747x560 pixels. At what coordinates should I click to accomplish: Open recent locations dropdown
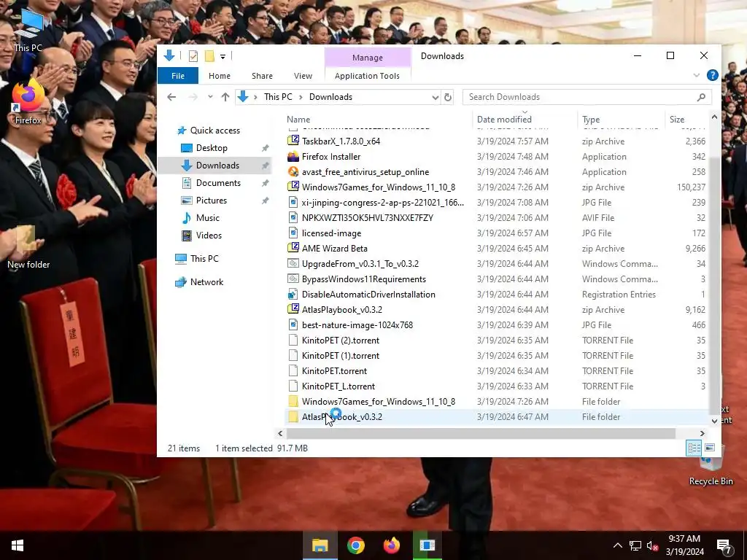click(210, 97)
